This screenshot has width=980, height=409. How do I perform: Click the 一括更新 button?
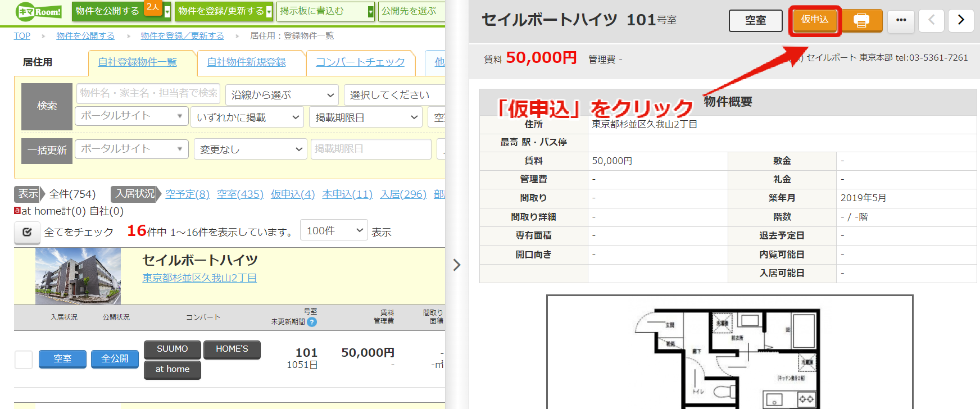point(47,151)
